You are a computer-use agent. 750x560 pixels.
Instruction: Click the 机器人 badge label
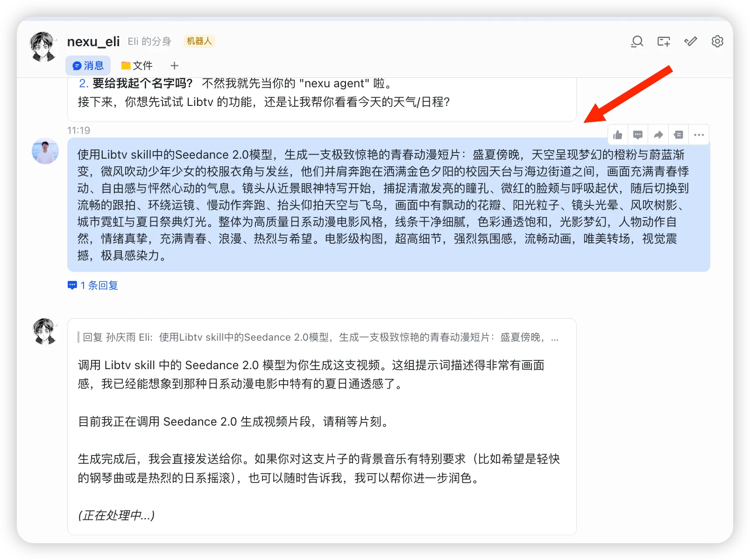pos(199,41)
